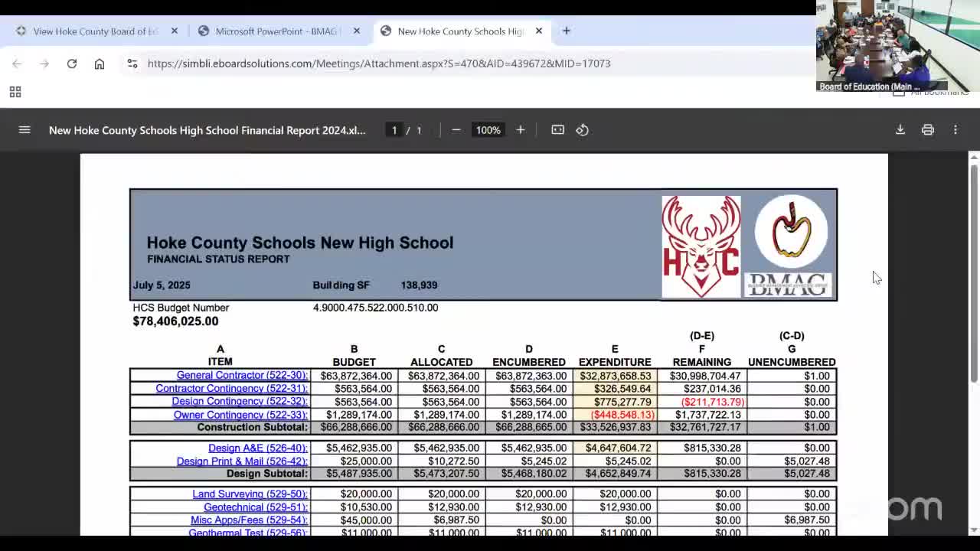Open the tab groups grid icon

[15, 92]
